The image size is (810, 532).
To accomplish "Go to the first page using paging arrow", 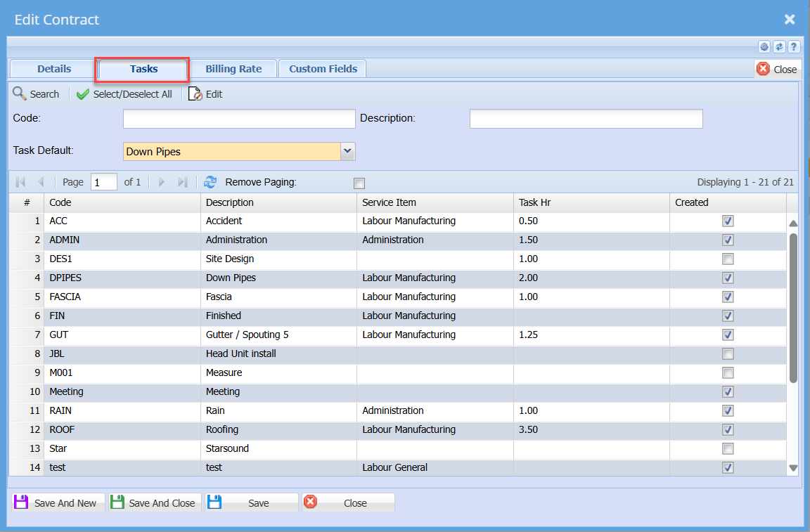I will tap(20, 182).
